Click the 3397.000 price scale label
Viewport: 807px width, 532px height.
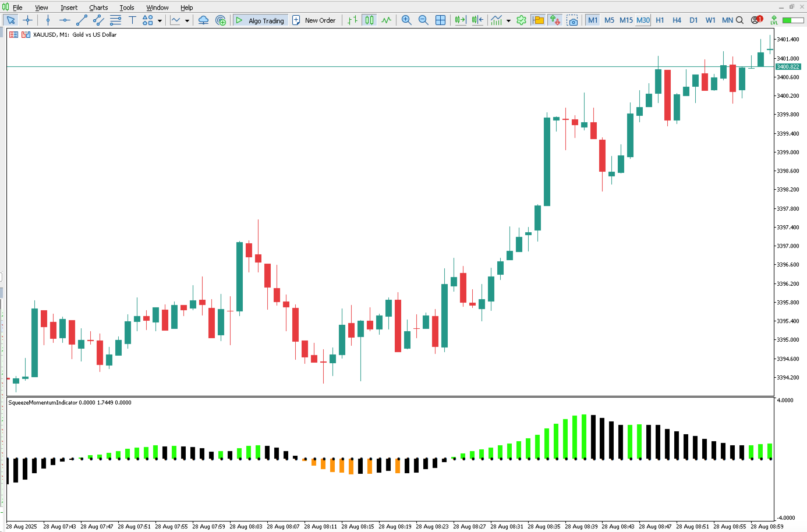[x=788, y=246]
